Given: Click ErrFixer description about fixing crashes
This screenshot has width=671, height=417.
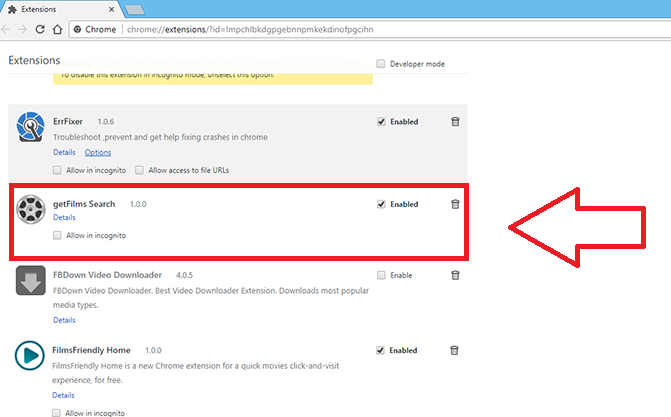Looking at the screenshot, I should pyautogui.click(x=160, y=137).
